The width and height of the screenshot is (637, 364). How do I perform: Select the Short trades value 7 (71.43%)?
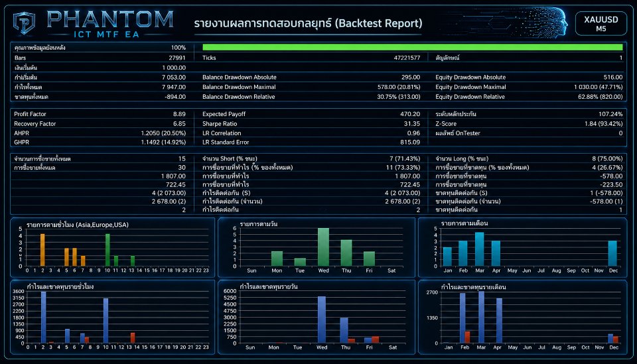(x=405, y=158)
